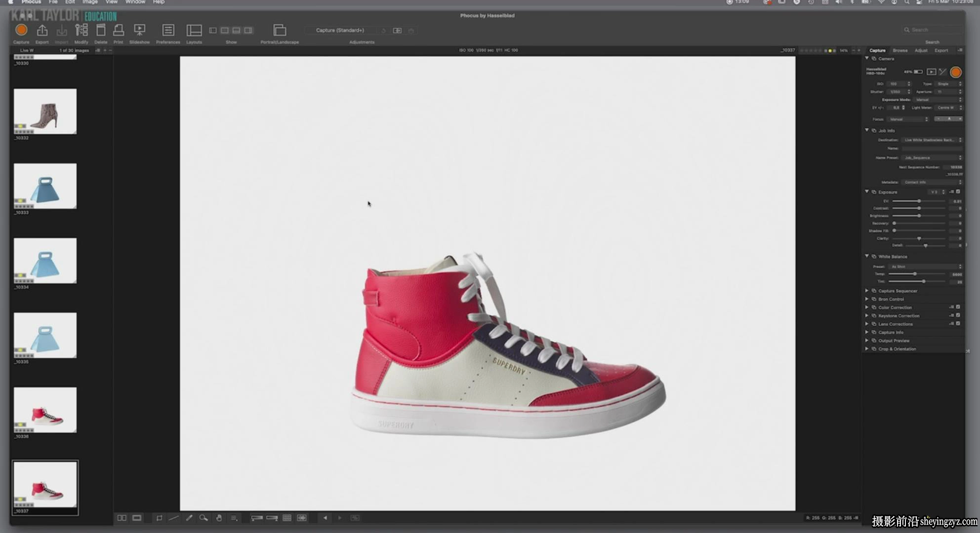Image resolution: width=980 pixels, height=533 pixels.
Task: Toggle the Keystone Correction checkbox
Action: (x=958, y=315)
